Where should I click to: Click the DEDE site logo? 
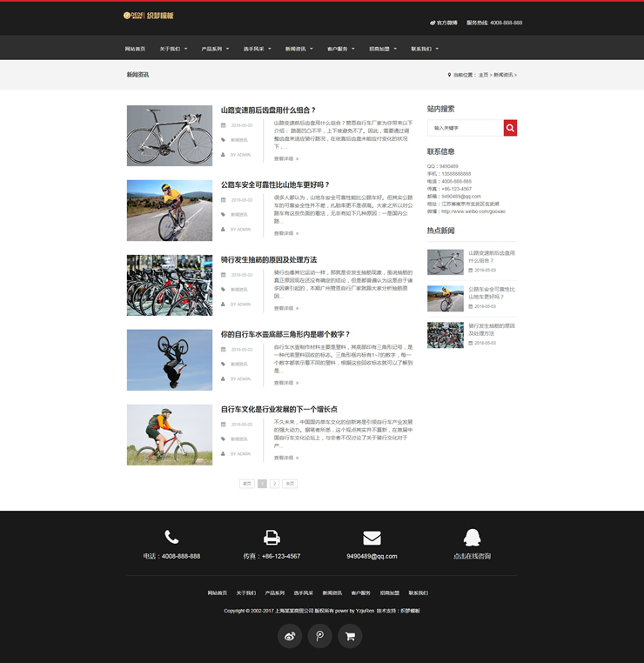[x=148, y=16]
